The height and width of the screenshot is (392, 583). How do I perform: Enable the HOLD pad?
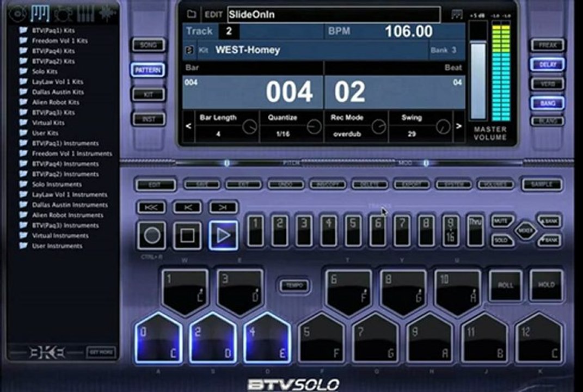pyautogui.click(x=546, y=285)
